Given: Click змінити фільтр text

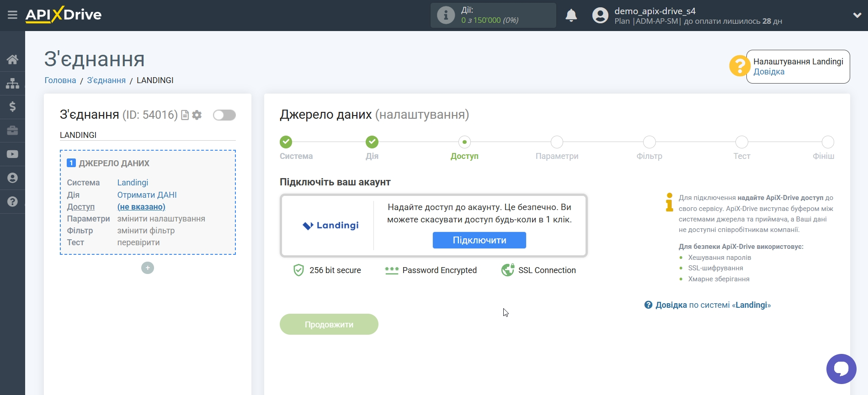Looking at the screenshot, I should 146,231.
